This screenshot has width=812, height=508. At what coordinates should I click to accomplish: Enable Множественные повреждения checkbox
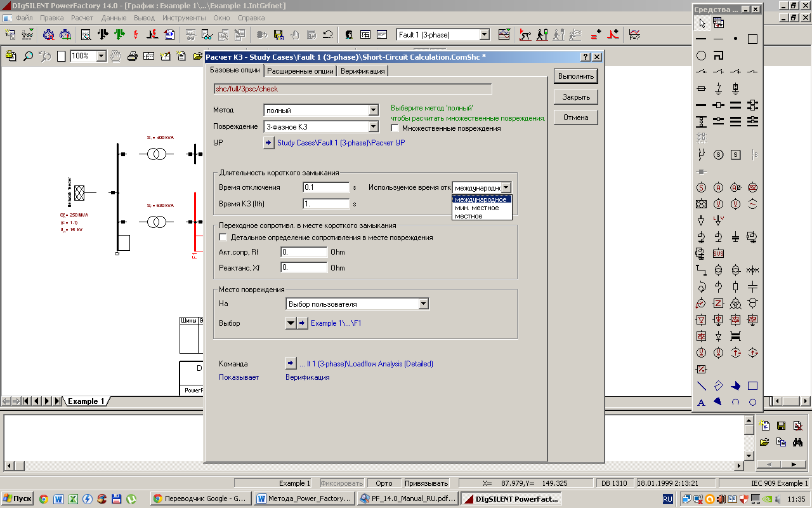tap(395, 128)
